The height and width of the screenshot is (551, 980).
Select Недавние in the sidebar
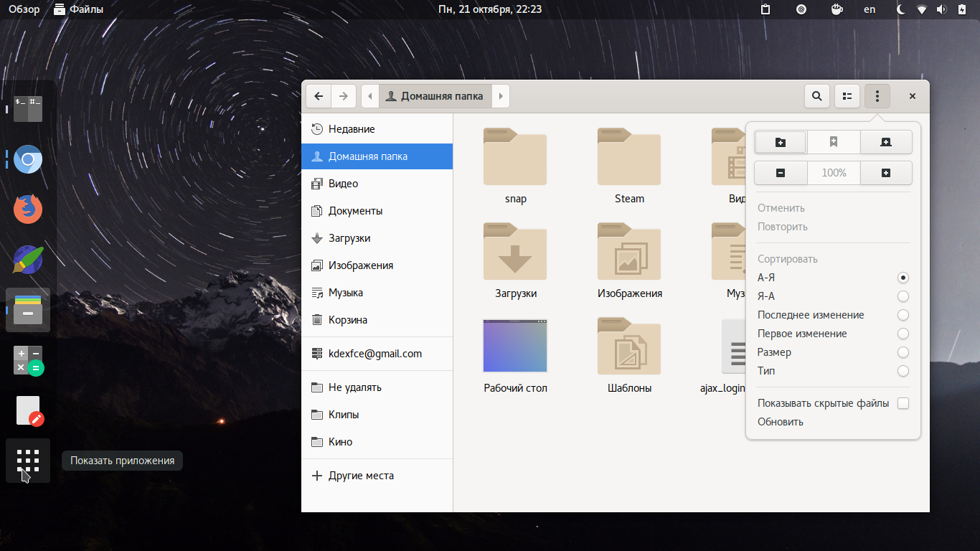pos(377,129)
